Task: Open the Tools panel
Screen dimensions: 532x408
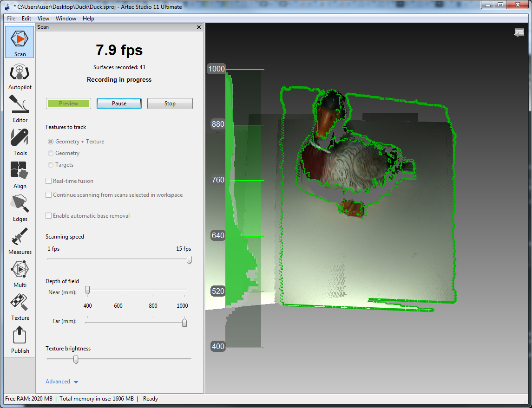Action: (20, 142)
